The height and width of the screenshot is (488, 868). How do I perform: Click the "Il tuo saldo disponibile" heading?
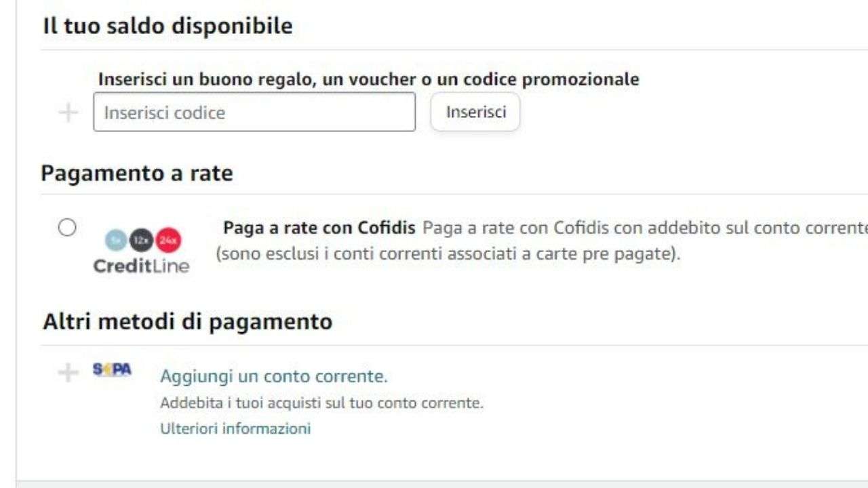coord(167,26)
